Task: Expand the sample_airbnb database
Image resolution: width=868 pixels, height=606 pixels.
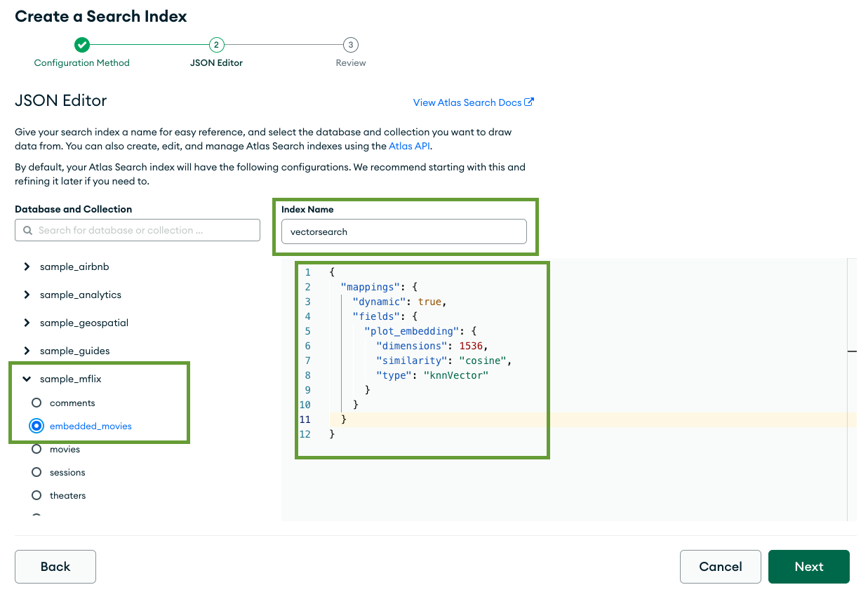Action: tap(27, 267)
